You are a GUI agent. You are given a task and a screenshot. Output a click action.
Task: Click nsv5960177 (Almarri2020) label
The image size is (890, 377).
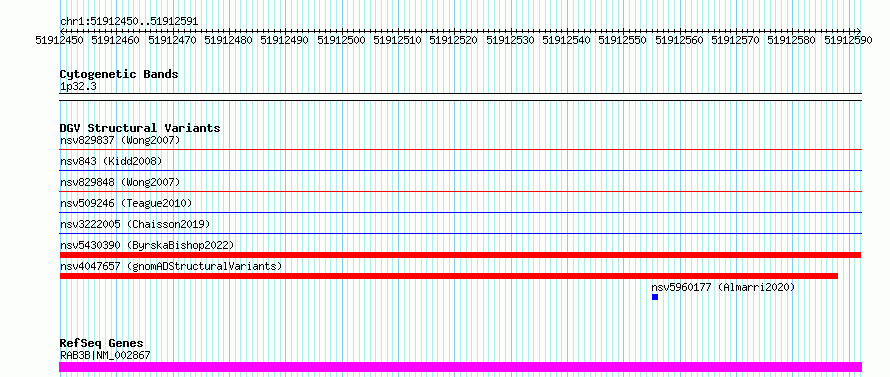(723, 287)
